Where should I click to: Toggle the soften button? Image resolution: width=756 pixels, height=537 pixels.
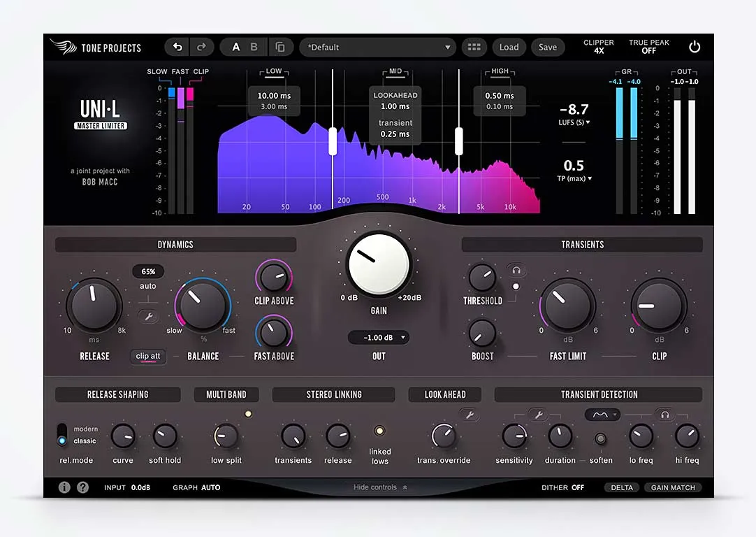click(600, 438)
